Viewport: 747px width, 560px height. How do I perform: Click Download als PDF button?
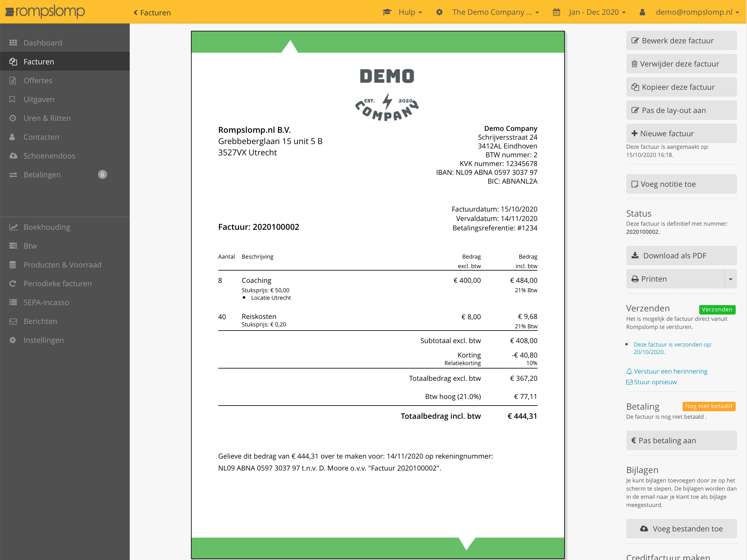pos(681,256)
